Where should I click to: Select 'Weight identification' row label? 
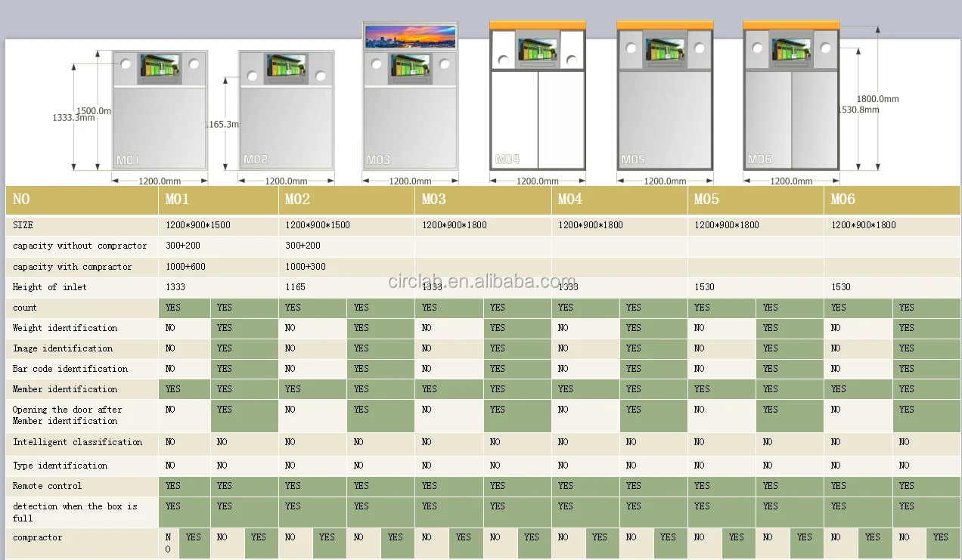click(x=65, y=328)
